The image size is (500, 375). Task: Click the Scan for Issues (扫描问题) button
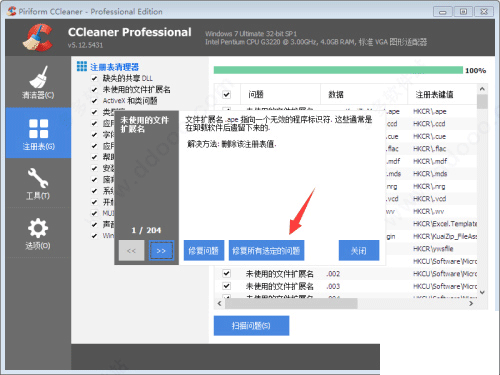pos(251,326)
